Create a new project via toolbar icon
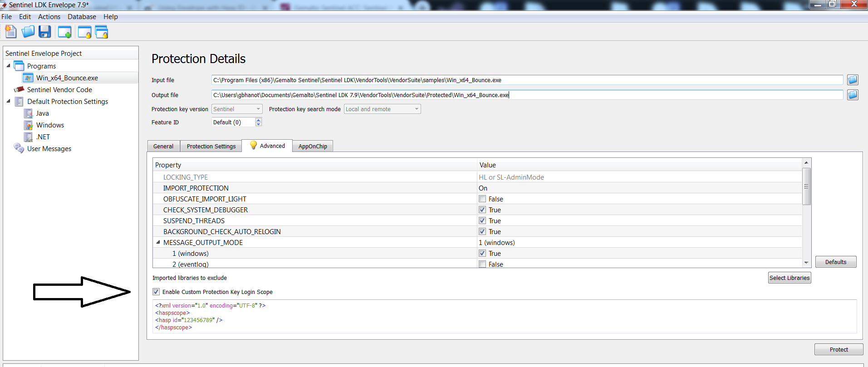This screenshot has height=367, width=868. (x=10, y=32)
